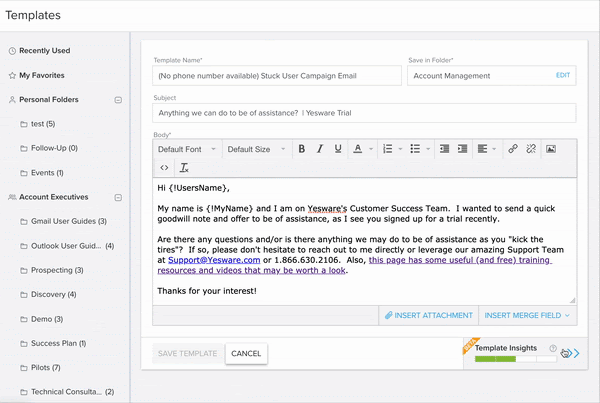Insert an image into the body
The image size is (600, 403).
[550, 149]
